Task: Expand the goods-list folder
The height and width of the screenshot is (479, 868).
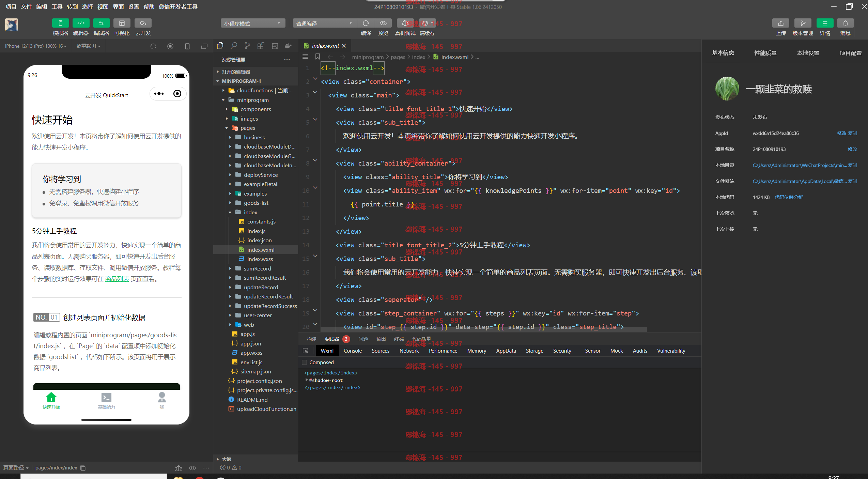Action: (x=230, y=203)
